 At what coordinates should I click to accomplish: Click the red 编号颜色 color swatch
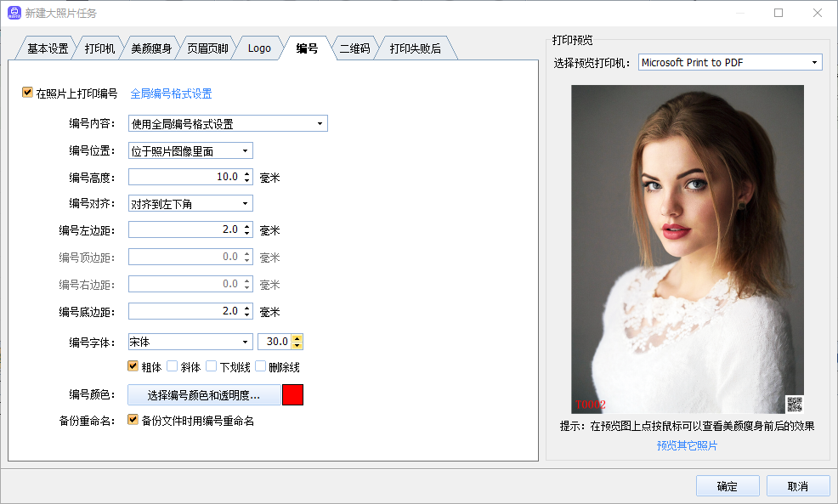click(292, 394)
